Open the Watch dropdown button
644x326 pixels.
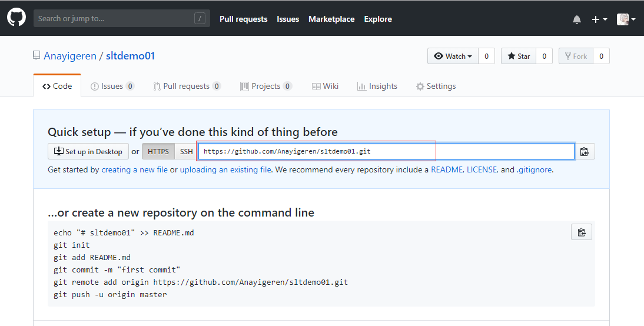click(x=453, y=56)
